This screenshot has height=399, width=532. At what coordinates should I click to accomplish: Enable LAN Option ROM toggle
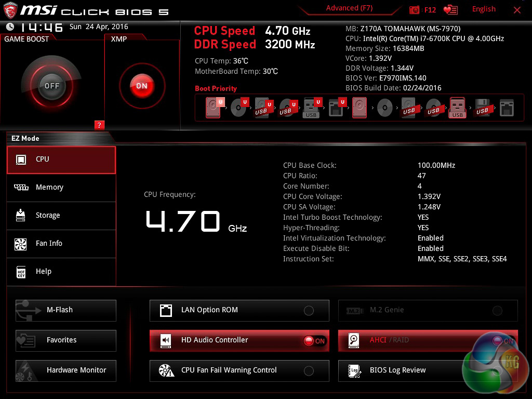309,311
